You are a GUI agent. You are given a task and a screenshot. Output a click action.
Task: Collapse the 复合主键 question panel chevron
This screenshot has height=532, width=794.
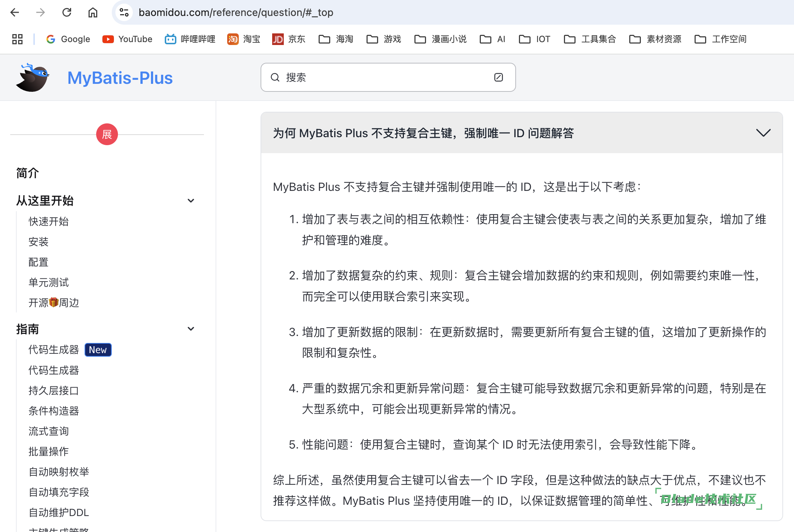pos(764,133)
